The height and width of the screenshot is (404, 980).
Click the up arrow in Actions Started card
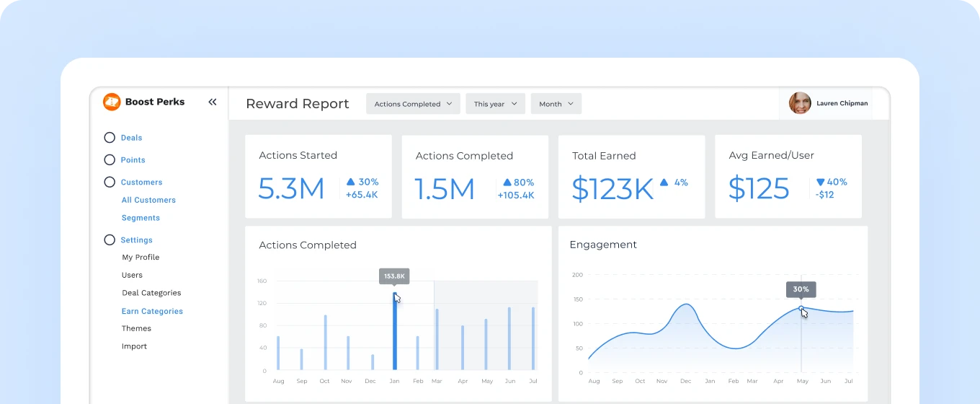tap(351, 183)
